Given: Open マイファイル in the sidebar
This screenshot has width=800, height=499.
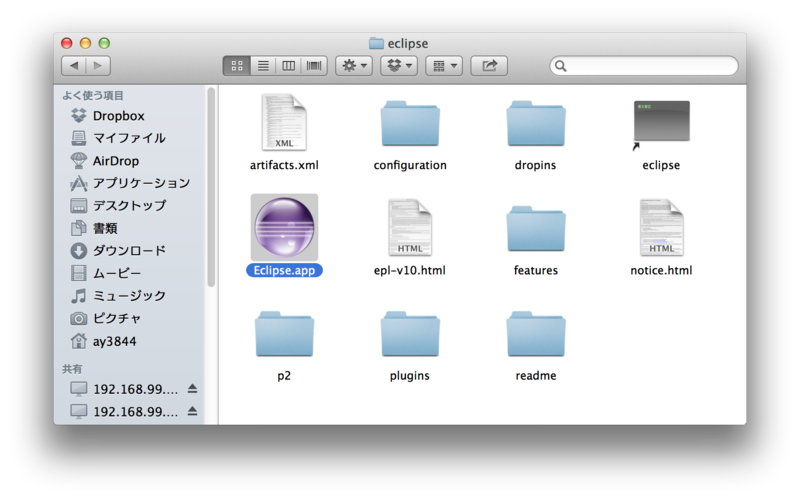Looking at the screenshot, I should pos(118,138).
